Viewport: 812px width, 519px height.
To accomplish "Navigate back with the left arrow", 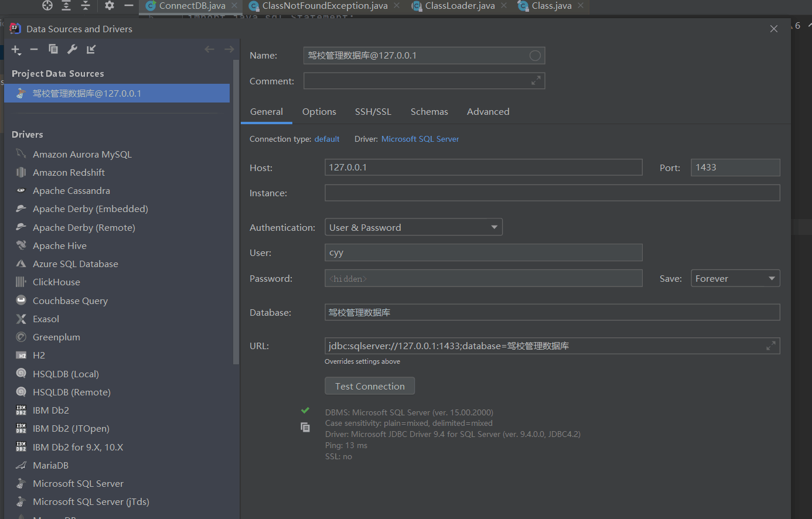I will click(x=209, y=49).
